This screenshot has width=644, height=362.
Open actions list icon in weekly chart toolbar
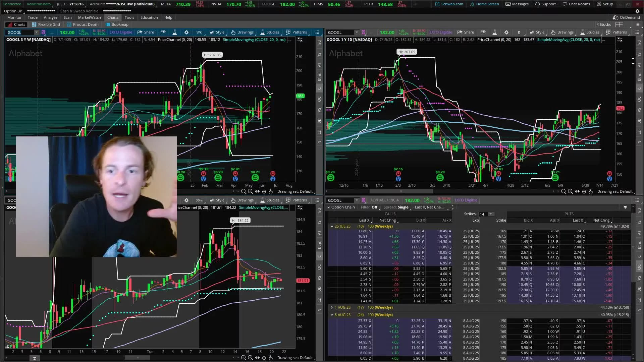click(317, 32)
